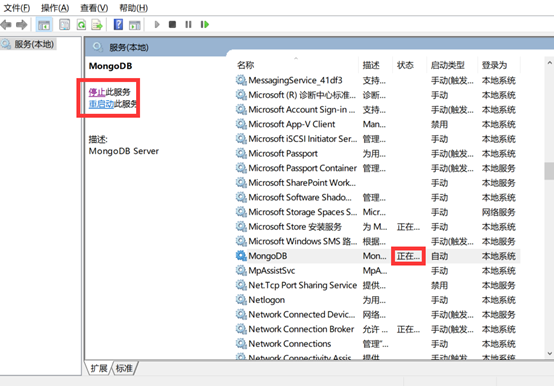Click the Start service play button
Image resolution: width=554 pixels, height=386 pixels.
point(157,24)
